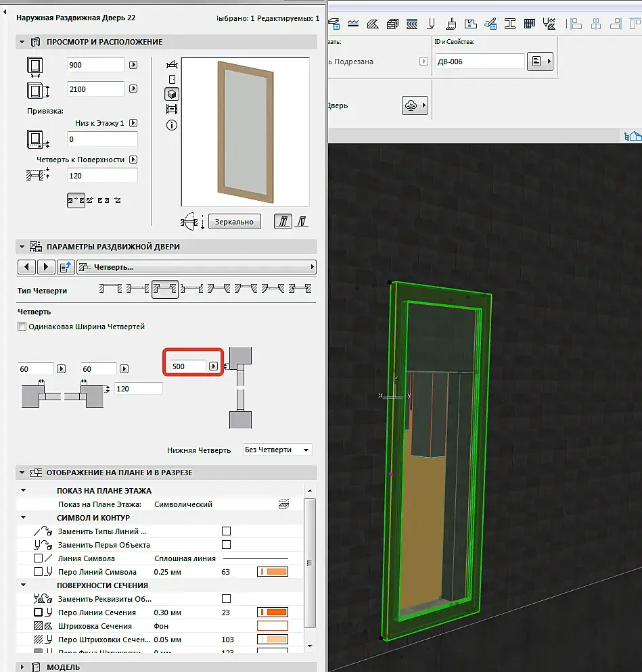Open the Composites brick icon in toolbar
This screenshot has height=672, width=642.
392,24
